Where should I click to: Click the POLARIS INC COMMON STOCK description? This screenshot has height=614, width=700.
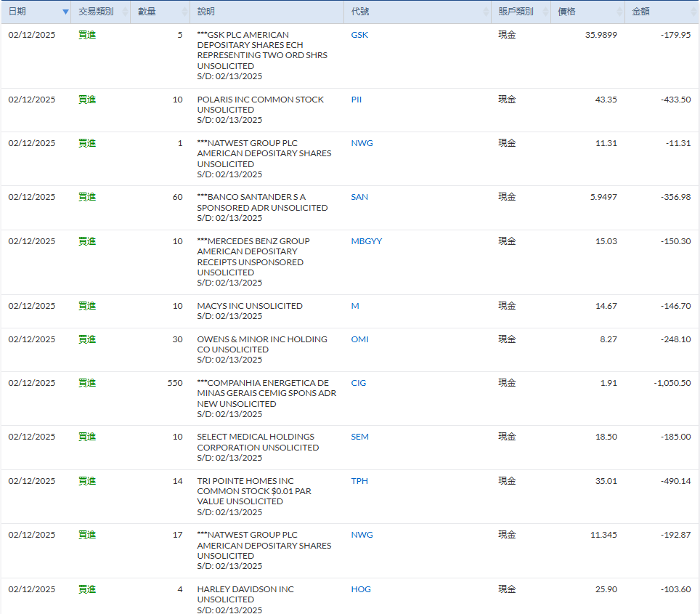[x=260, y=100]
